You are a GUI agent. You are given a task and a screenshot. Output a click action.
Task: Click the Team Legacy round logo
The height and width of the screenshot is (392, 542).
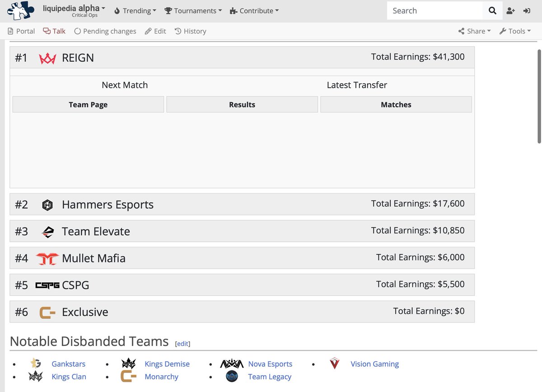coord(232,376)
